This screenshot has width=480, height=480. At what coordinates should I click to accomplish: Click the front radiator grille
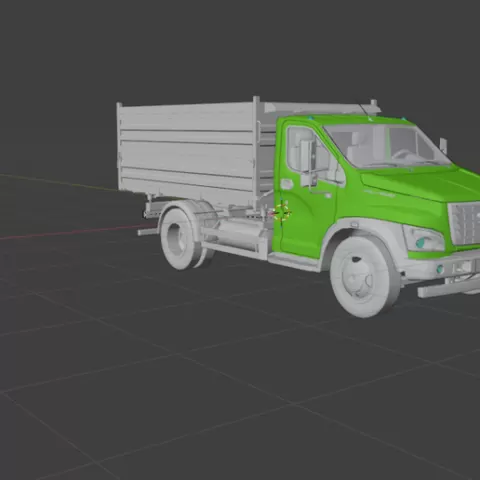pyautogui.click(x=465, y=223)
